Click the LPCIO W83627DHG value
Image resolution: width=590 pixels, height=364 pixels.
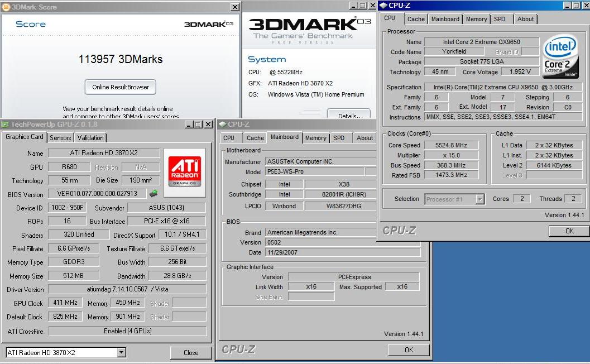pos(340,206)
